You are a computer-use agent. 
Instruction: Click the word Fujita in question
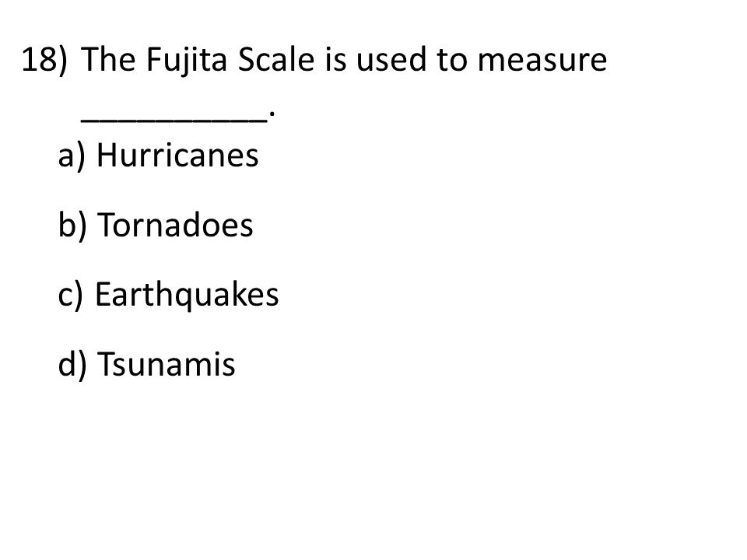coord(186,61)
